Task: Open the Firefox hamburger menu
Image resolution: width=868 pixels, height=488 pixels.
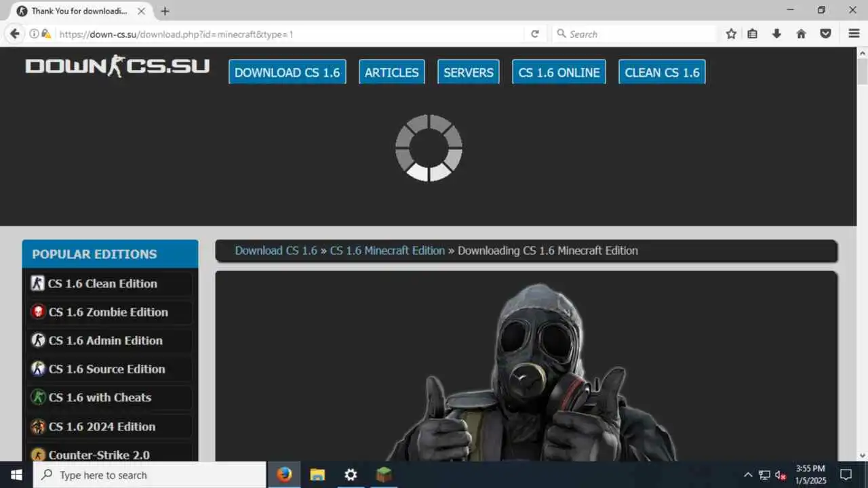Action: (x=854, y=34)
